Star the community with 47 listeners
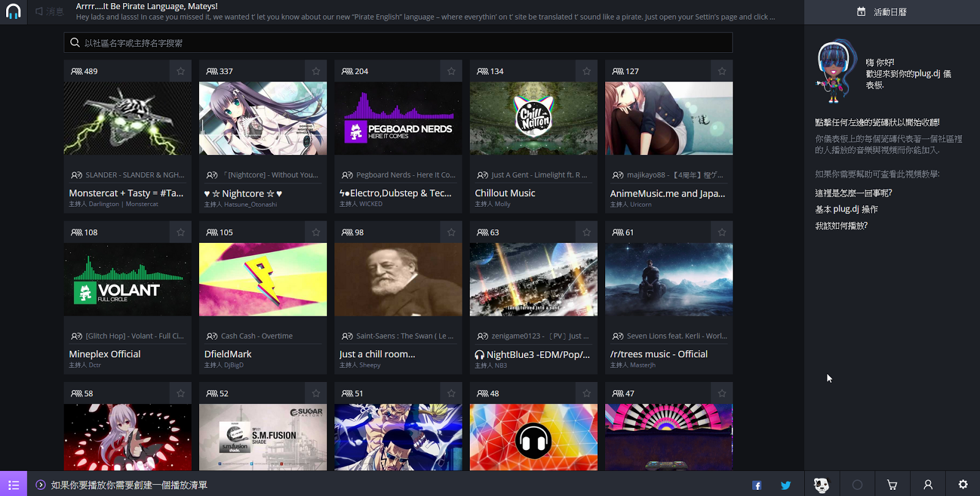The width and height of the screenshot is (980, 496). coord(722,394)
